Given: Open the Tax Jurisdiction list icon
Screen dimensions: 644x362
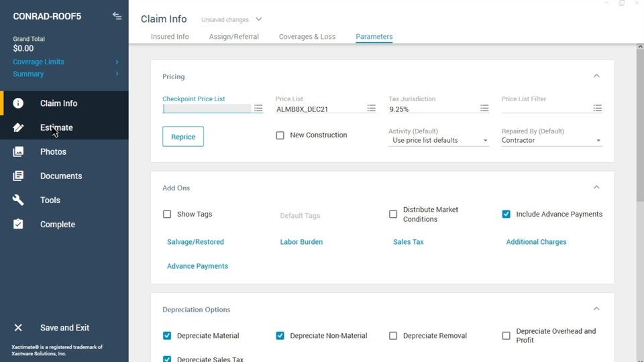Looking at the screenshot, I should pyautogui.click(x=484, y=108).
